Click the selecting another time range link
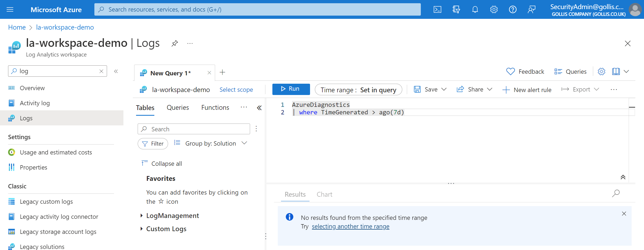This screenshot has width=644, height=250. pos(350,227)
